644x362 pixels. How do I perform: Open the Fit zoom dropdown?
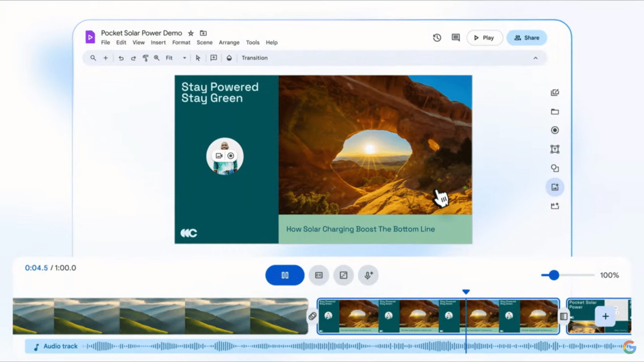point(184,58)
